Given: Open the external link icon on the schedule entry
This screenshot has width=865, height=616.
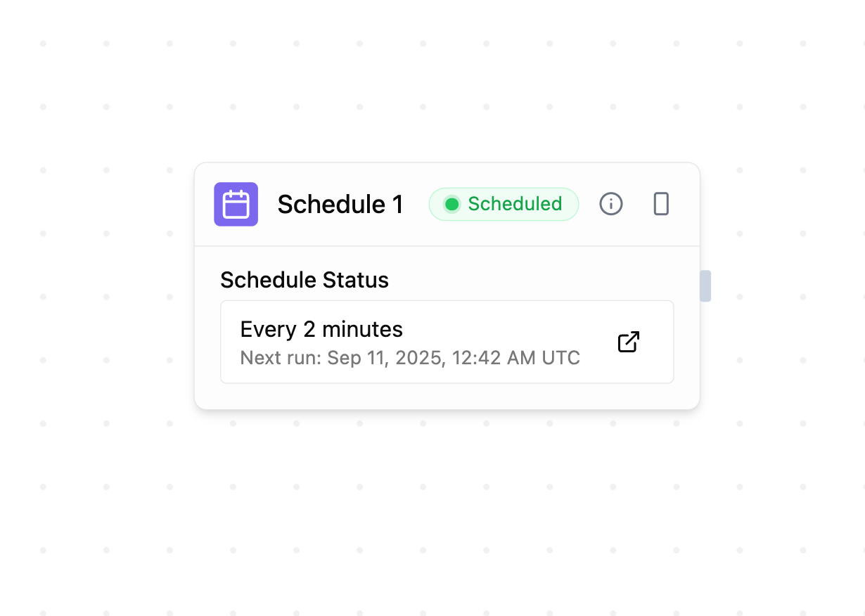Looking at the screenshot, I should click(628, 342).
